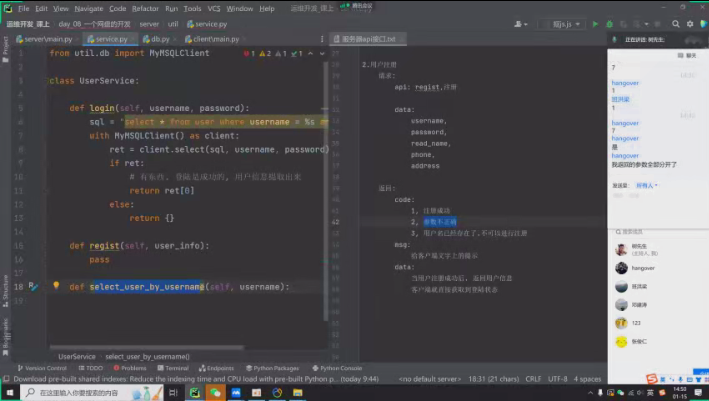Open Terminal tool window
709x401 pixels.
pyautogui.click(x=173, y=368)
